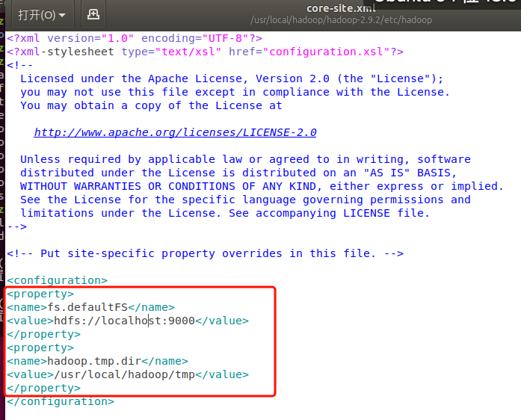Click the new document icon button
Viewport: 521px width, 420px height.
tap(93, 15)
